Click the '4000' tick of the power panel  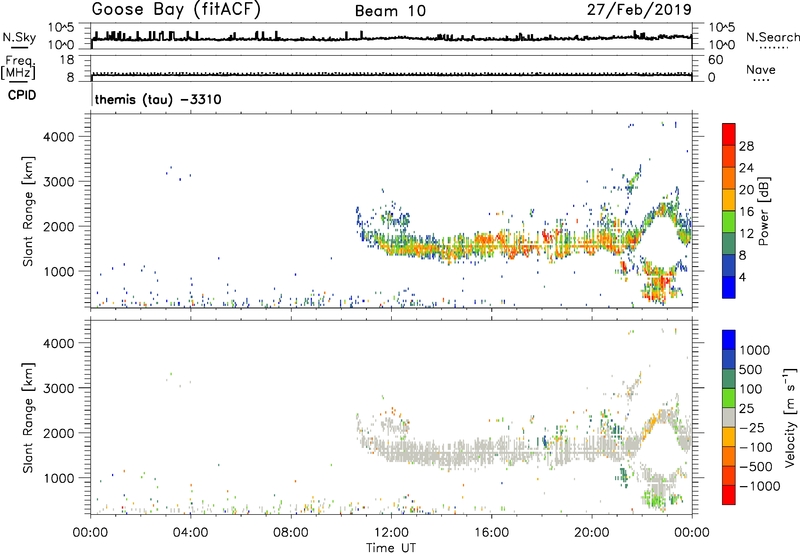59,137
